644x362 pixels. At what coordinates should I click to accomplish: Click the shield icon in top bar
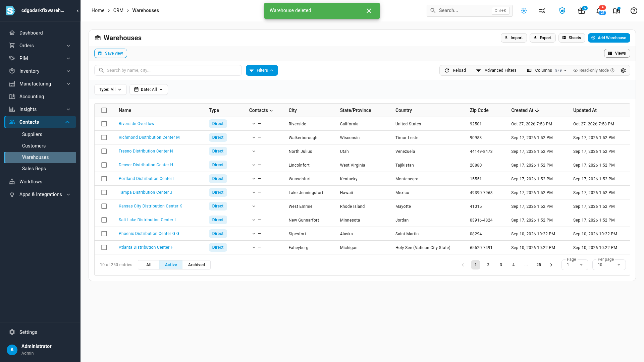point(562,11)
